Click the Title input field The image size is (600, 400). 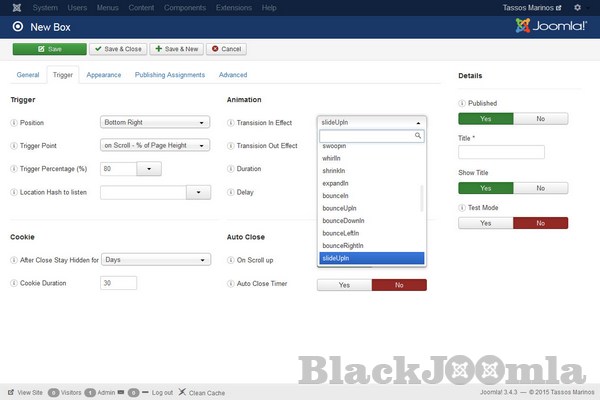click(501, 152)
